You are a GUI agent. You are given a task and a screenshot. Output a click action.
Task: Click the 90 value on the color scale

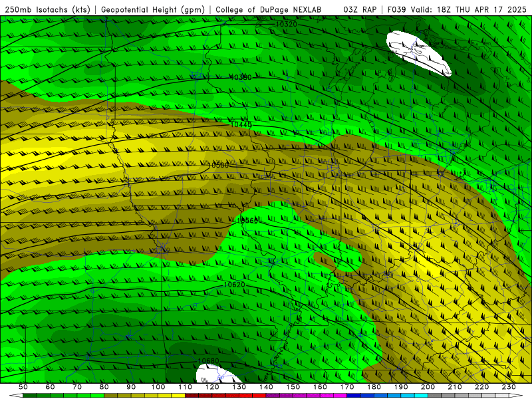click(131, 387)
